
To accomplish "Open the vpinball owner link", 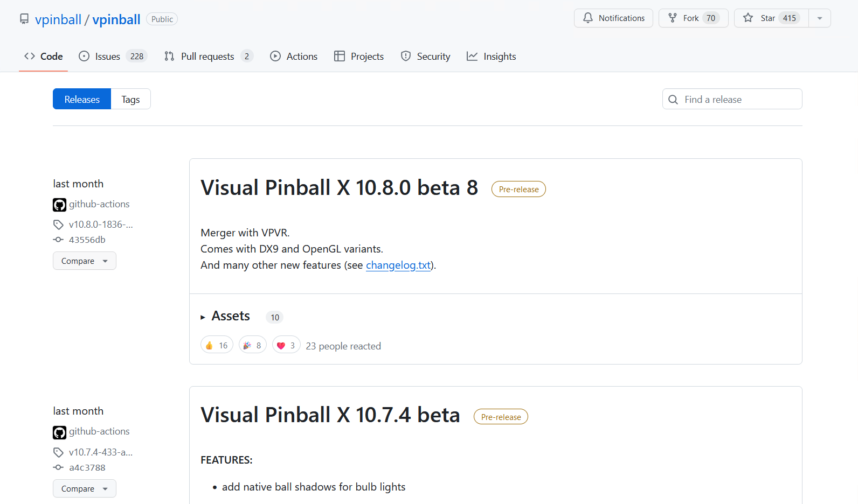I will pos(58,19).
